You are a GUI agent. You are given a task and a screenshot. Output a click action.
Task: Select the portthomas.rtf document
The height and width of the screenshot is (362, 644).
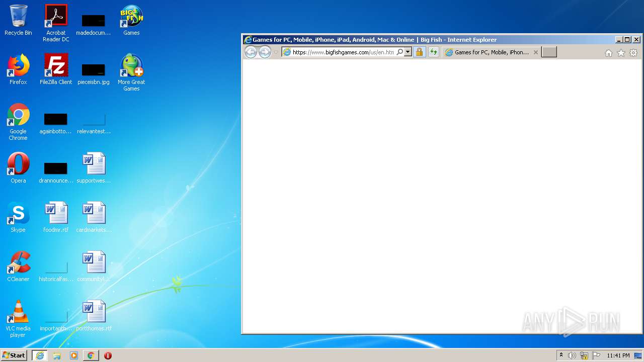94,316
